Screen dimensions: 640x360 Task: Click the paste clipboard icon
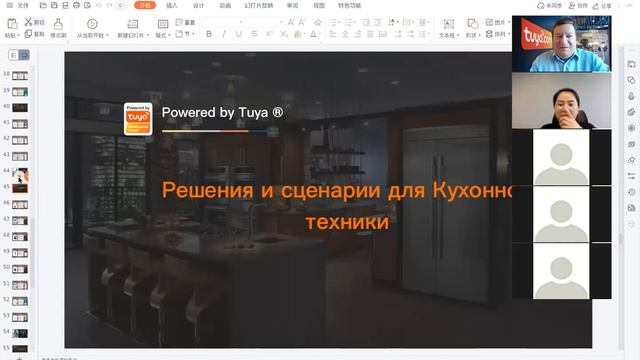12,24
